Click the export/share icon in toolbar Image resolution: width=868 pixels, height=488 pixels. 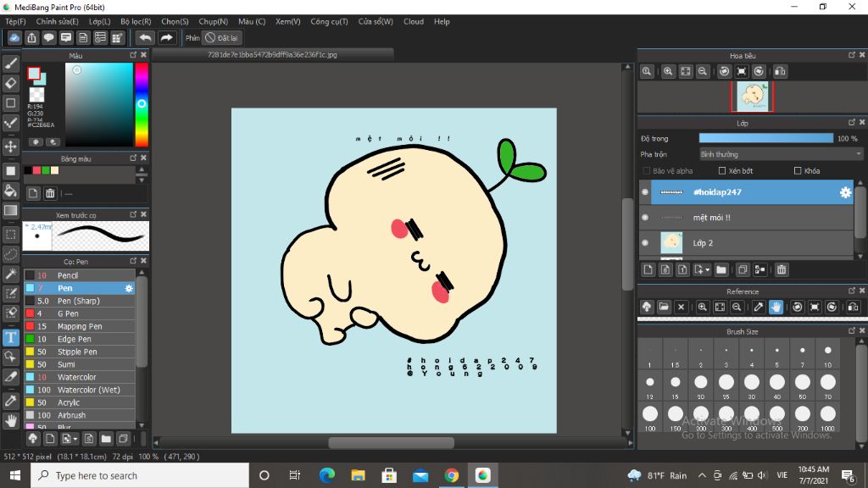pyautogui.click(x=31, y=37)
